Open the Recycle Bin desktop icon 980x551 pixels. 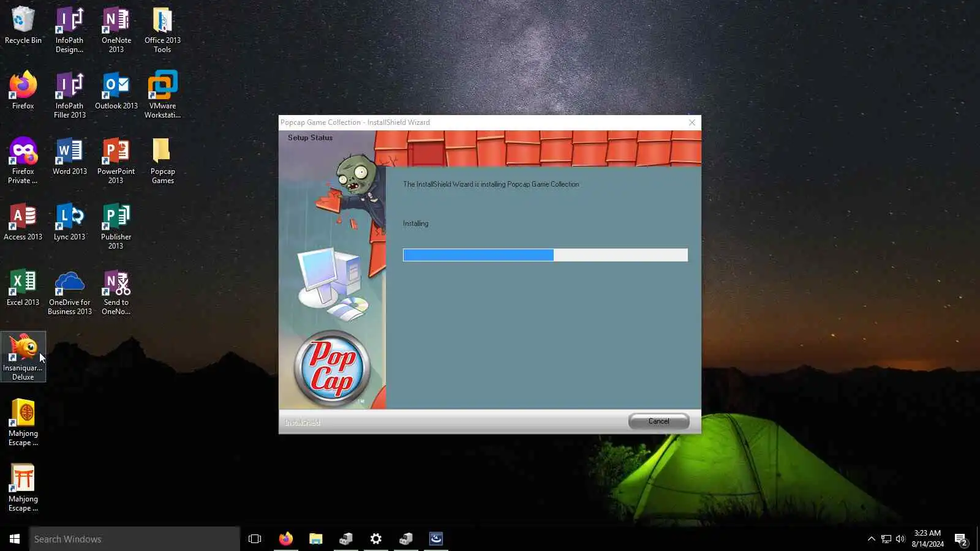tap(23, 26)
